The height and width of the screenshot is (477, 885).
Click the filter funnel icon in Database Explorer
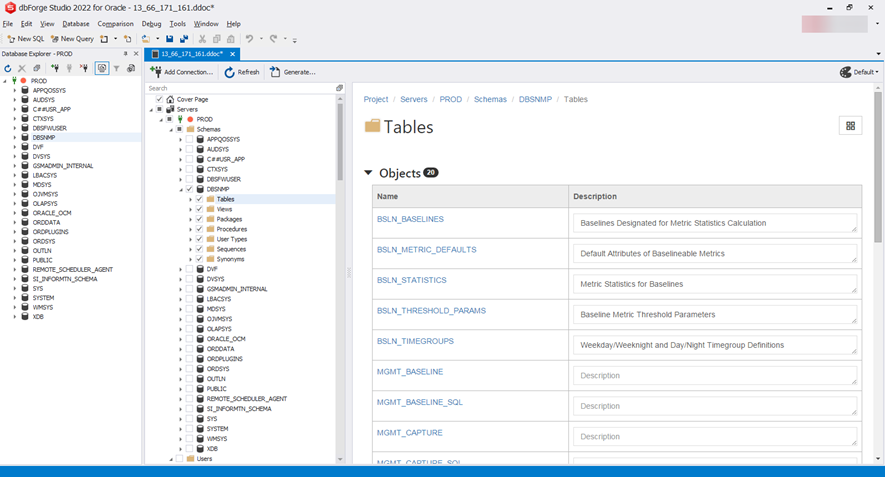coord(116,68)
